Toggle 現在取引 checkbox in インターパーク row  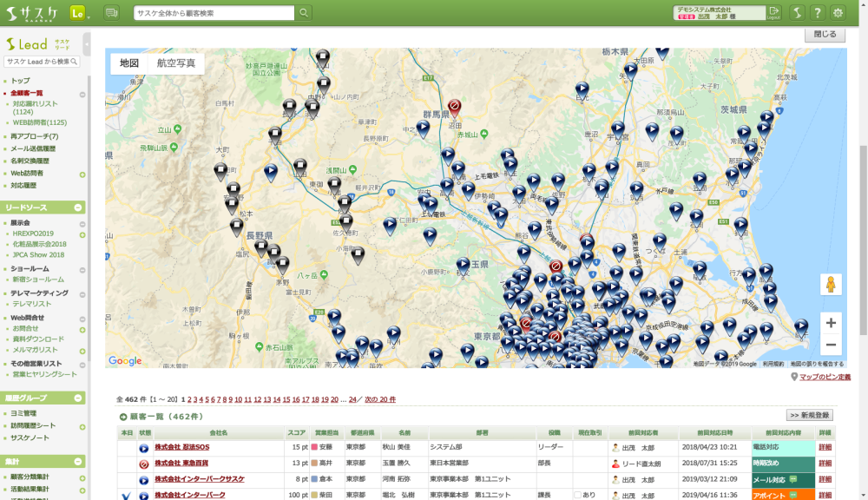(x=578, y=495)
